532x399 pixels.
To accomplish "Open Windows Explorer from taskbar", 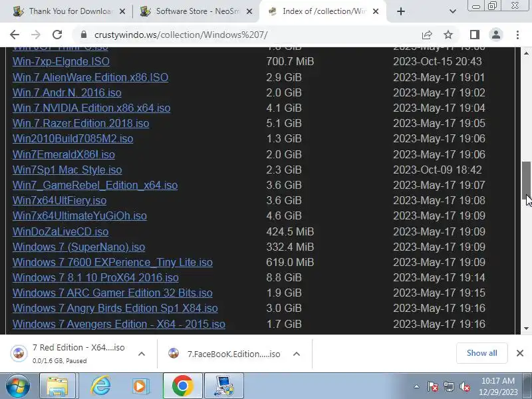I will point(58,386).
